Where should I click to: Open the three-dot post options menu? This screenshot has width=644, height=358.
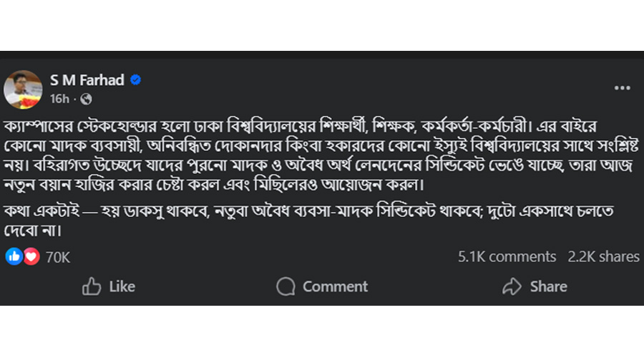pos(623,87)
